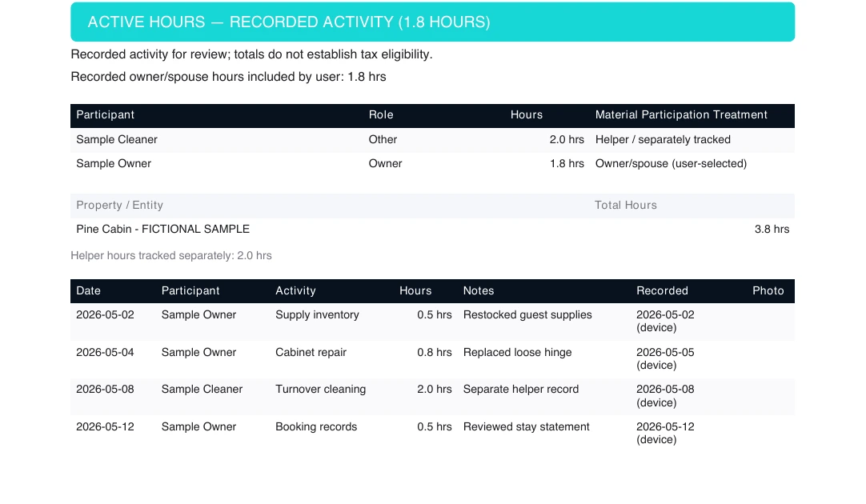Click the Active Hours Recorded Activity header banner
Screen dimensions: 866x504
point(432,22)
